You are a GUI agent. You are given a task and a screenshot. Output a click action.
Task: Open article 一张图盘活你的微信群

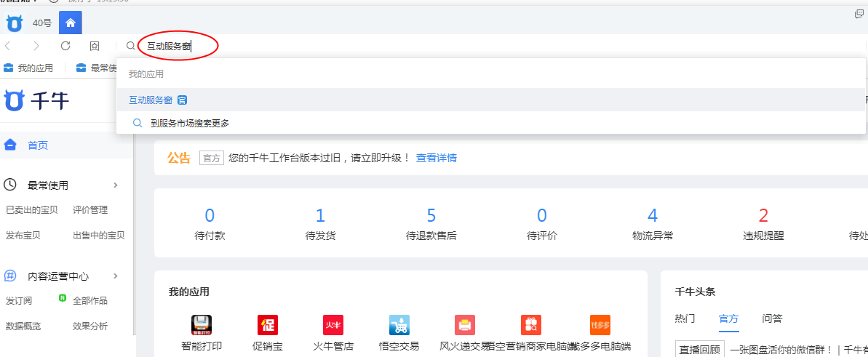coord(781,350)
